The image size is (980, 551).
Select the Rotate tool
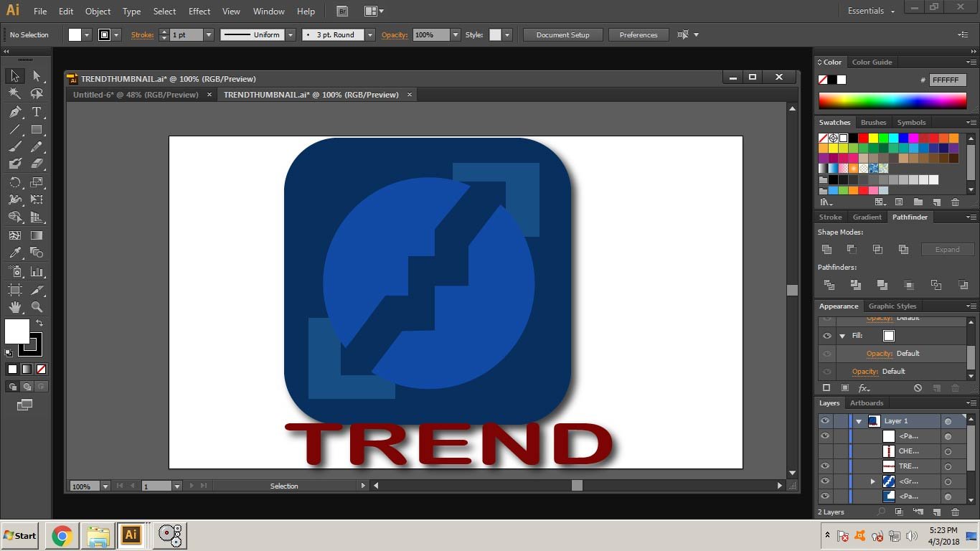coord(14,182)
